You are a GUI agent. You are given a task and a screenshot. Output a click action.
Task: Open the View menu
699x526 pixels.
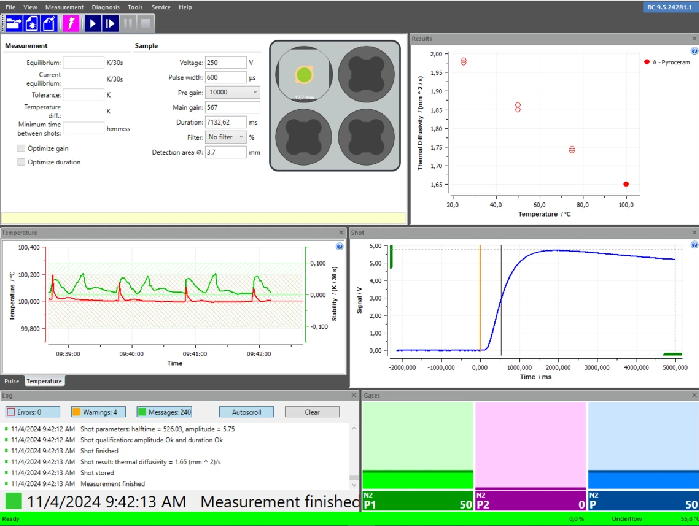tap(30, 7)
